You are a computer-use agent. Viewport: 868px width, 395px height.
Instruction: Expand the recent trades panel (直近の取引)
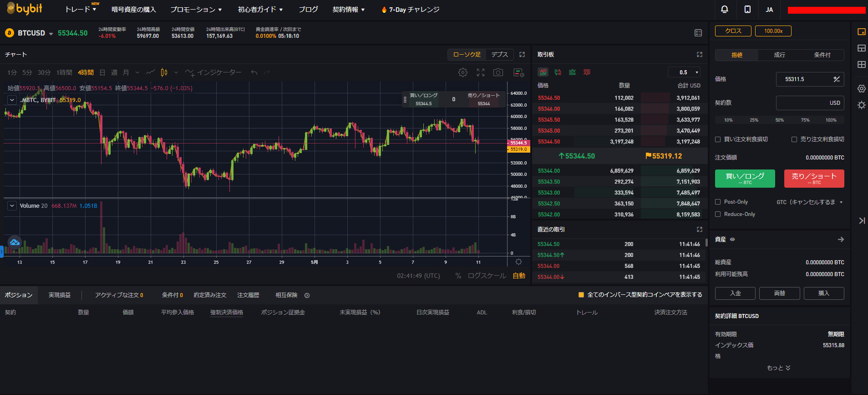coord(700,229)
